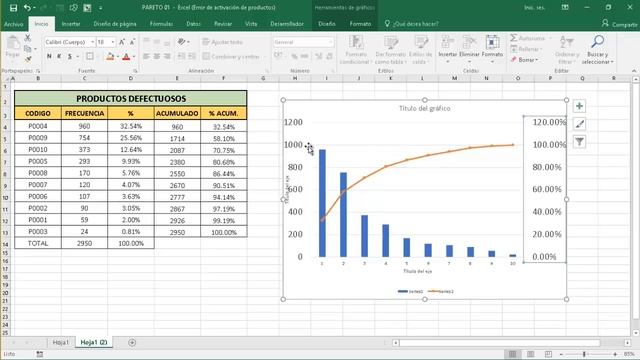Click the Increase Font Size icon
The width and height of the screenshot is (640, 360).
[122, 42]
